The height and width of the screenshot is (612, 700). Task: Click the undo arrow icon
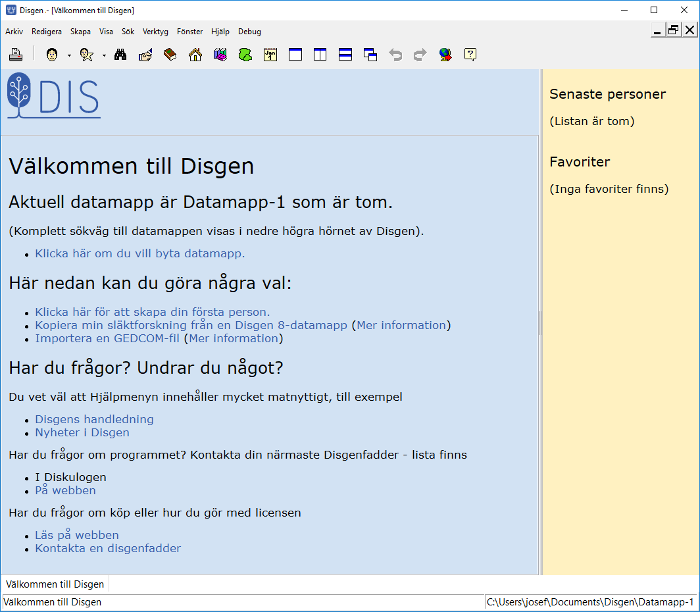click(395, 55)
